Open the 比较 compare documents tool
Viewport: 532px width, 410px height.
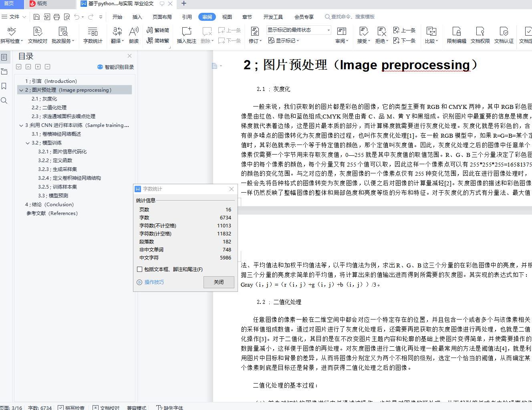[431, 35]
